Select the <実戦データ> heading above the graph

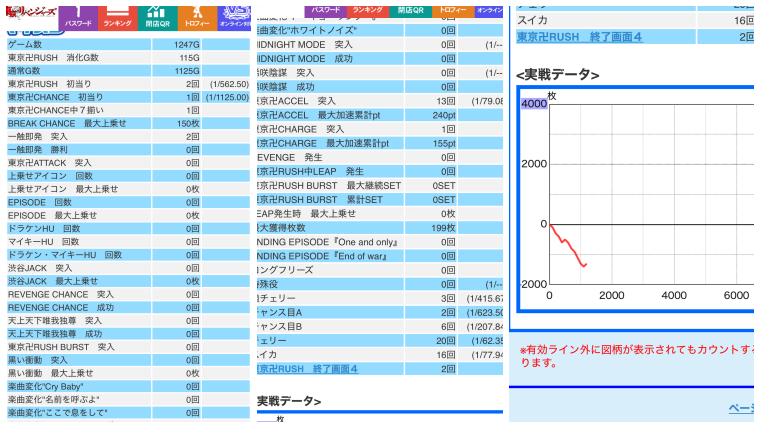click(557, 75)
